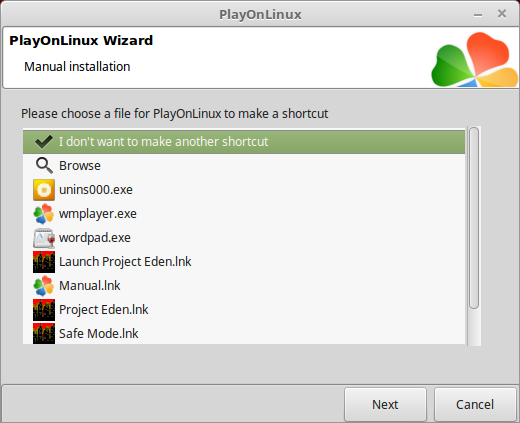Click the Cancel button
520x423 pixels.
[x=475, y=404]
